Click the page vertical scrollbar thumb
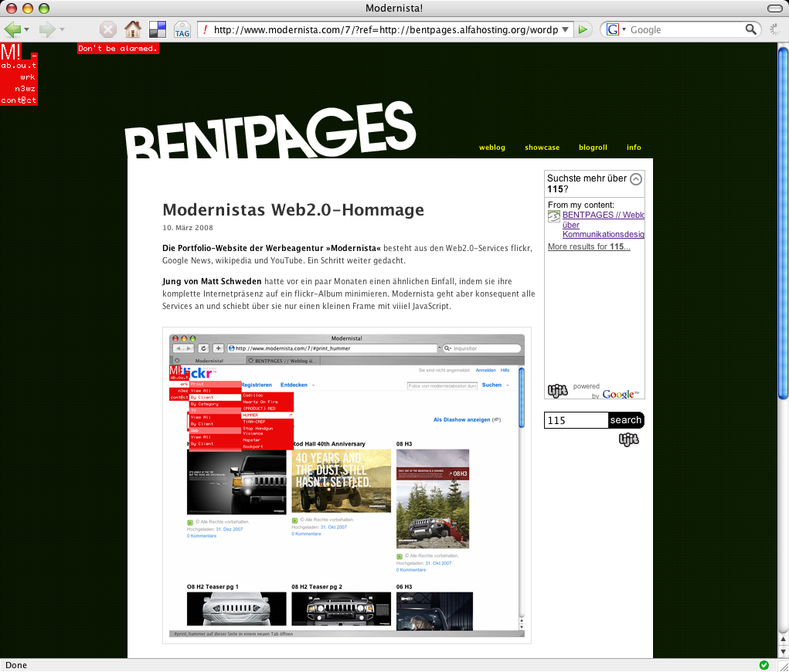The height and width of the screenshot is (672, 789). 783,222
